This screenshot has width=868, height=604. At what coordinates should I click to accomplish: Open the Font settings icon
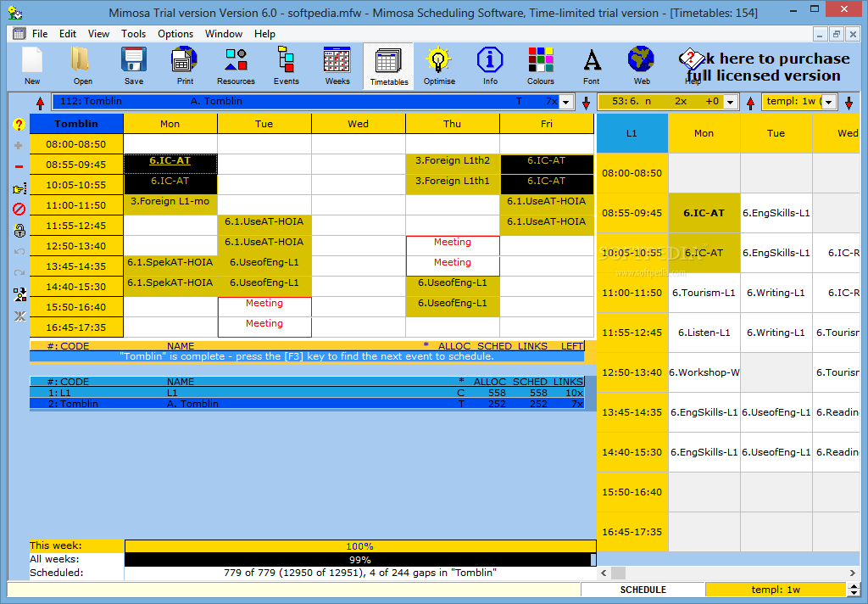click(592, 65)
